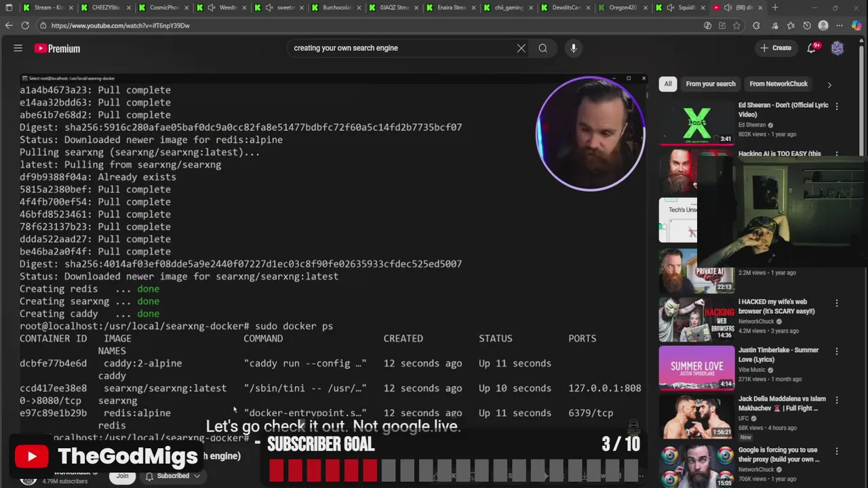This screenshot has height=488, width=868.
Task: Show more filter chips arrow
Action: (x=829, y=85)
